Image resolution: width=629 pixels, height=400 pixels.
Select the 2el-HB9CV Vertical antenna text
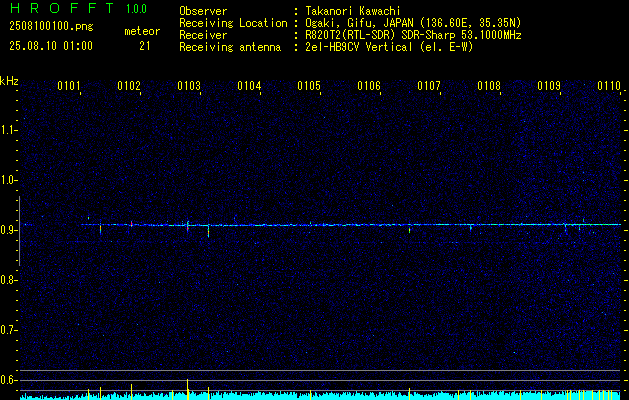click(389, 47)
